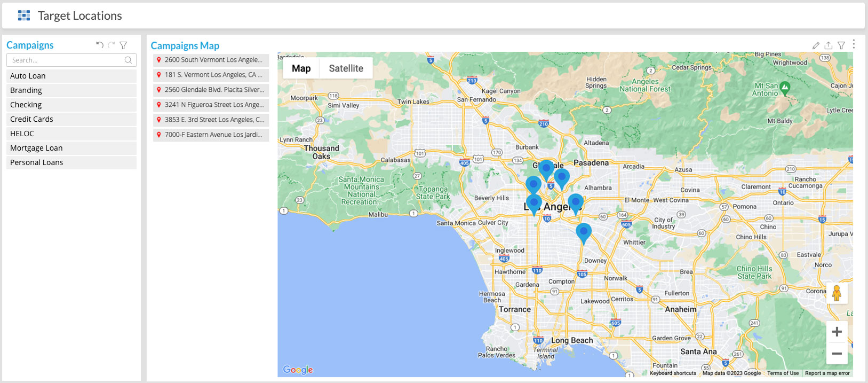This screenshot has height=383, width=868.
Task: Select 7000-F Eastern Avenue location entry
Action: [x=211, y=135]
